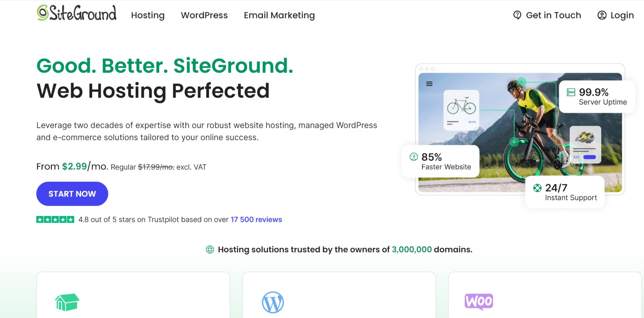Click the Get in Touch help icon
644x318 pixels.
tap(517, 15)
